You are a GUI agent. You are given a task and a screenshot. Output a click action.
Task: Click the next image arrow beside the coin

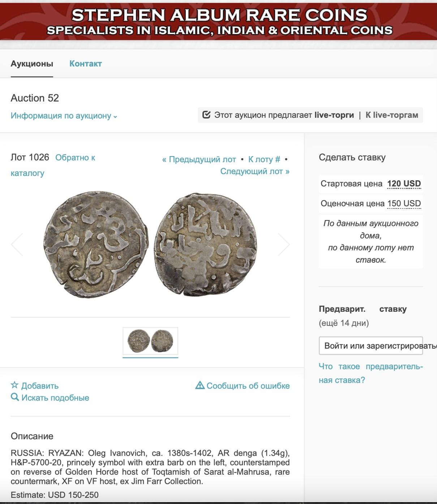click(x=284, y=245)
